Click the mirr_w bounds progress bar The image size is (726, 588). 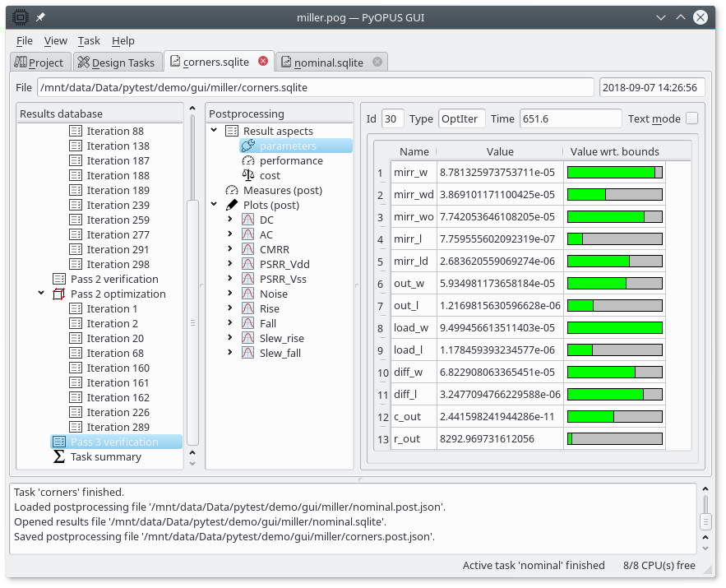(614, 173)
